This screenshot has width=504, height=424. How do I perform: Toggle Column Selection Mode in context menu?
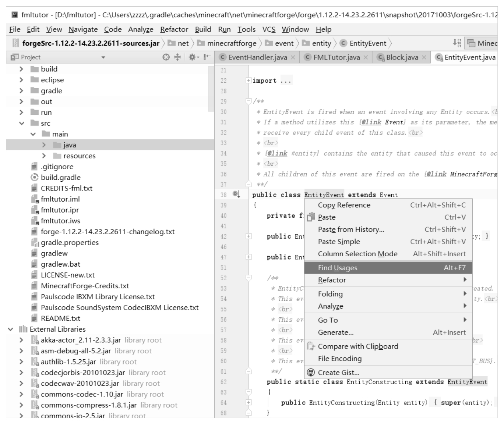pos(357,254)
